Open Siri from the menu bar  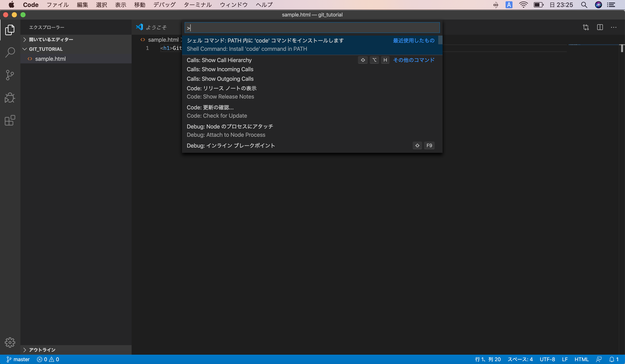coord(598,5)
